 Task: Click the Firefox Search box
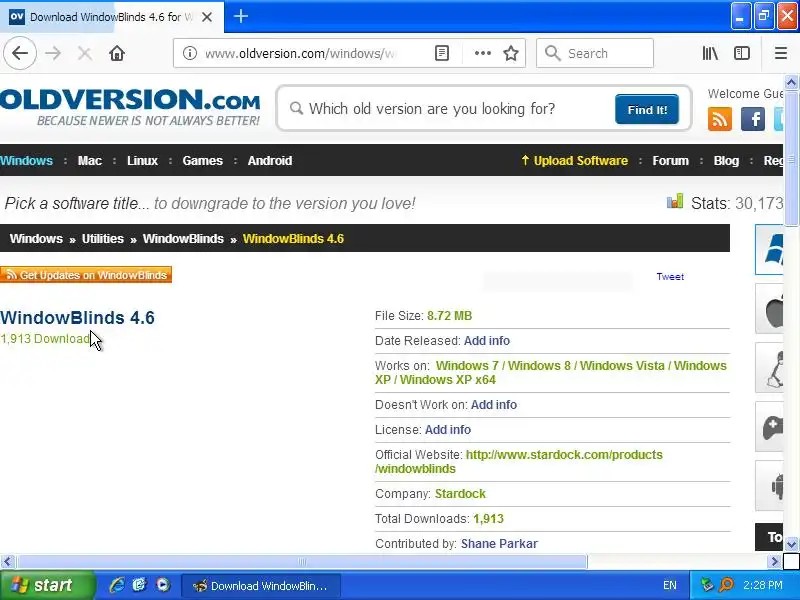[x=595, y=53]
